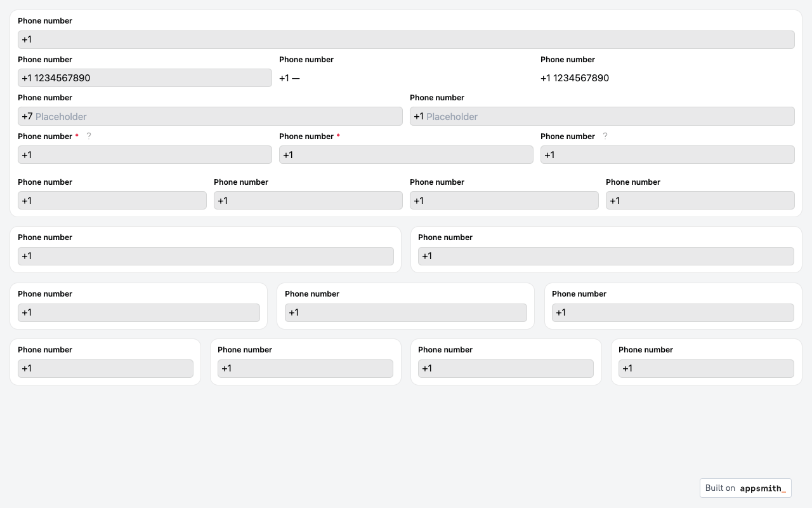The width and height of the screenshot is (812, 508).
Task: Select the read-only phone value showing a dash
Action: click(x=290, y=78)
